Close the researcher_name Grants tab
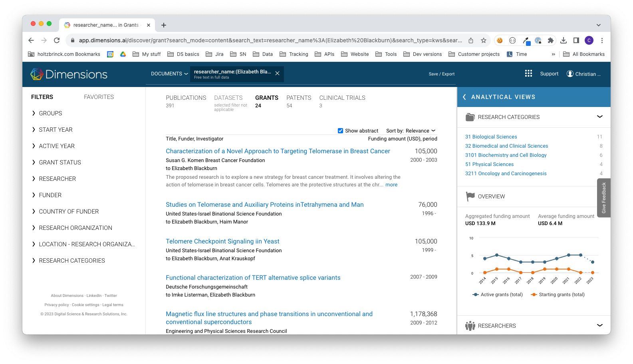 click(149, 25)
